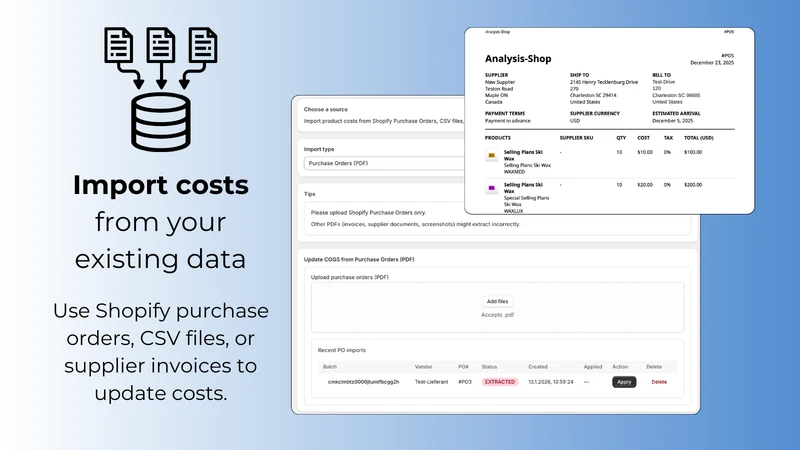Click the EXTRACTED status badge
Viewport: 800px width, 450px height.
coord(499,382)
